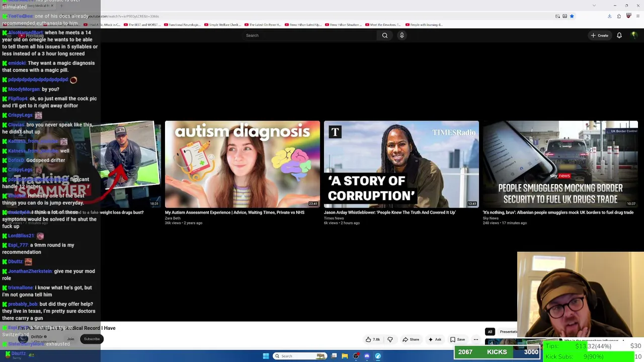This screenshot has height=362, width=644.
Task: Share the video
Action: coord(411,339)
